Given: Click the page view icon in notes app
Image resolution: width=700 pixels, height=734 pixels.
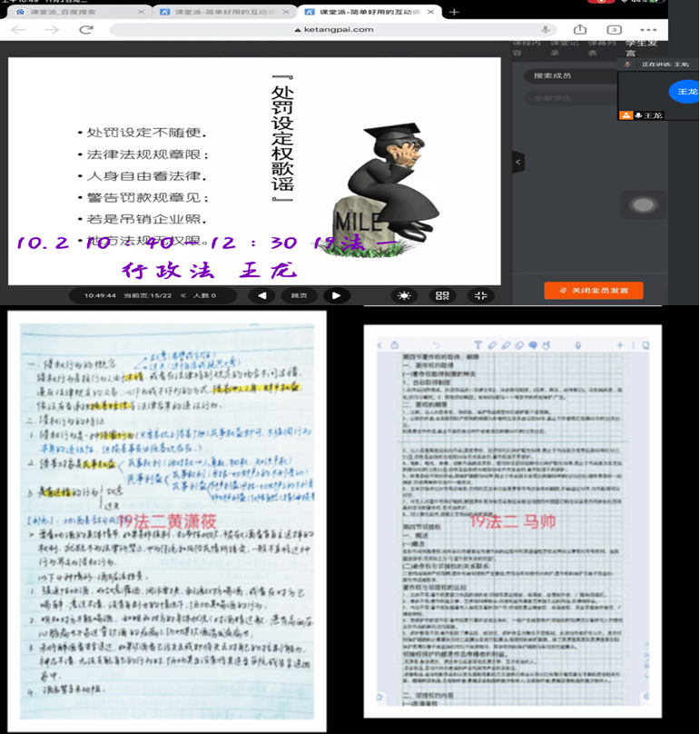Looking at the screenshot, I should [x=646, y=345].
